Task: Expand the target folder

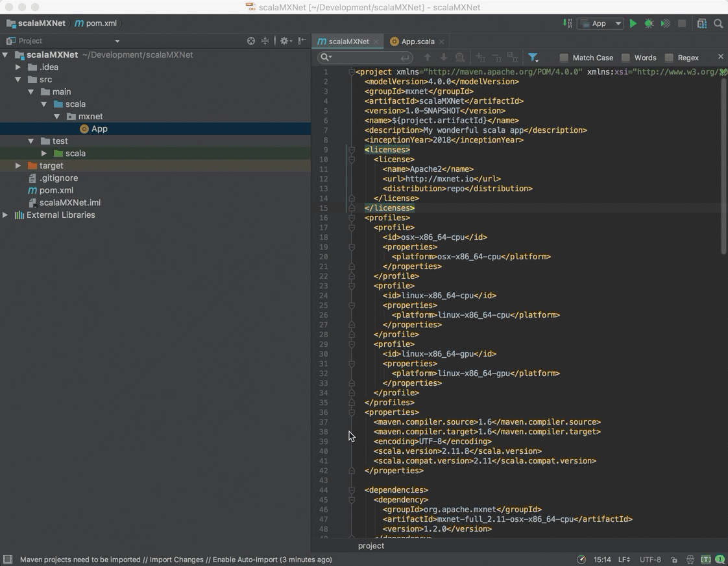Action: coord(18,165)
